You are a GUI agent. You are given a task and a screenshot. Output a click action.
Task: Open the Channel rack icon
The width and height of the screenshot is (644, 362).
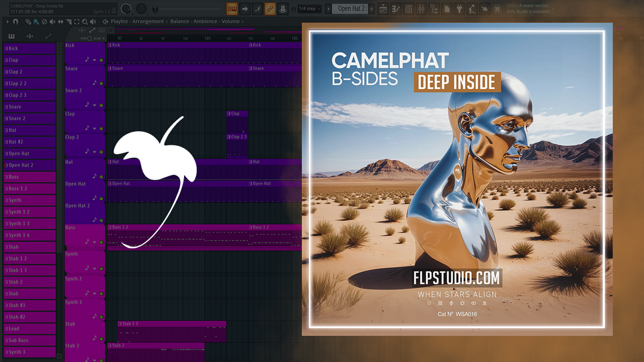(x=408, y=9)
